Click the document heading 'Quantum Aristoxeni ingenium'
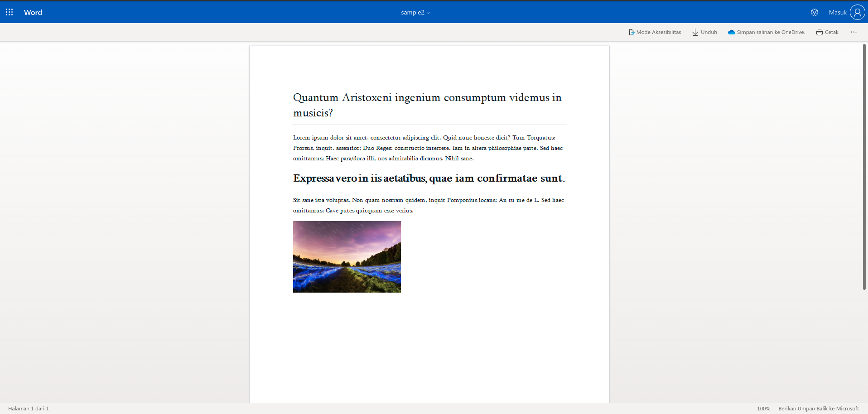 427,105
